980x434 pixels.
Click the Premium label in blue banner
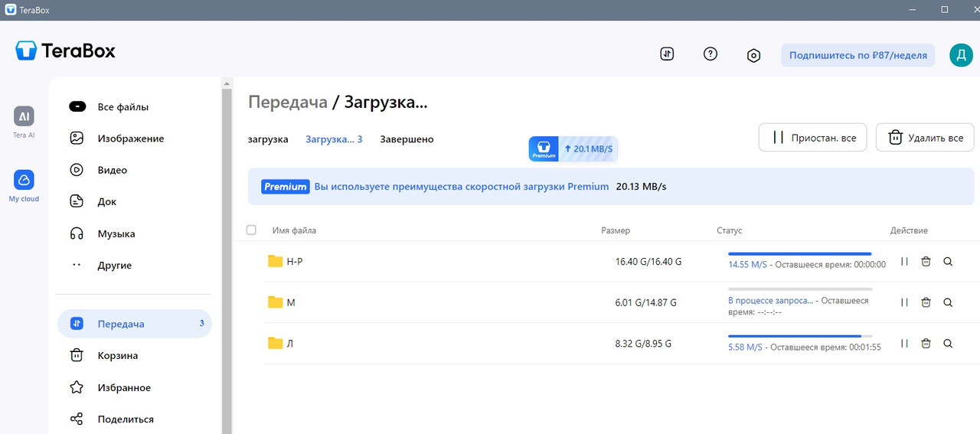[x=285, y=186]
